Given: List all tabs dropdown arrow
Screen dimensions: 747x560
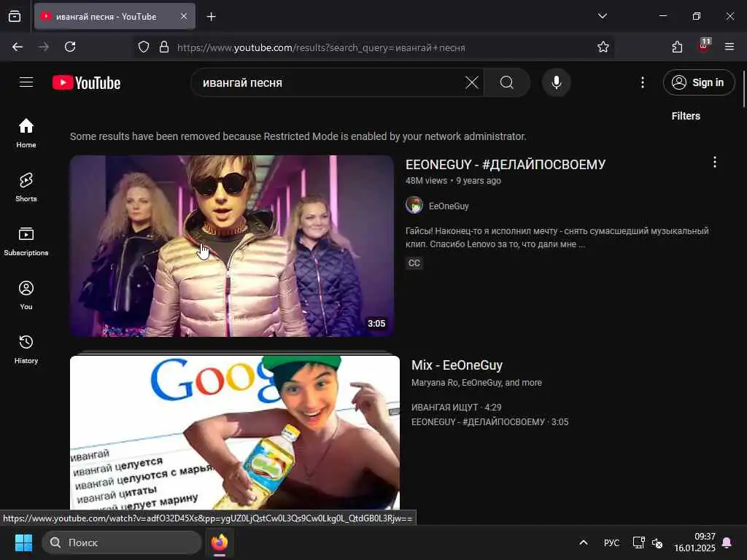Looking at the screenshot, I should click(602, 16).
